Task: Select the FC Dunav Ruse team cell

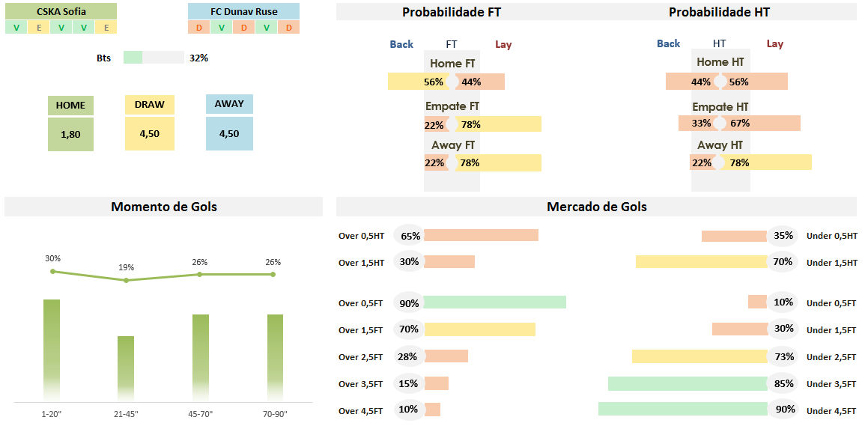Action: click(x=243, y=11)
